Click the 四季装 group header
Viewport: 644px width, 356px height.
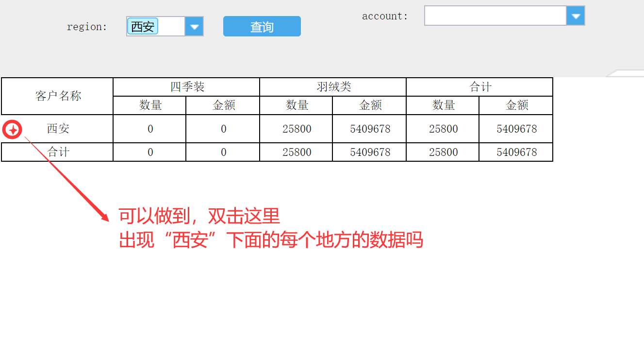pyautogui.click(x=186, y=87)
